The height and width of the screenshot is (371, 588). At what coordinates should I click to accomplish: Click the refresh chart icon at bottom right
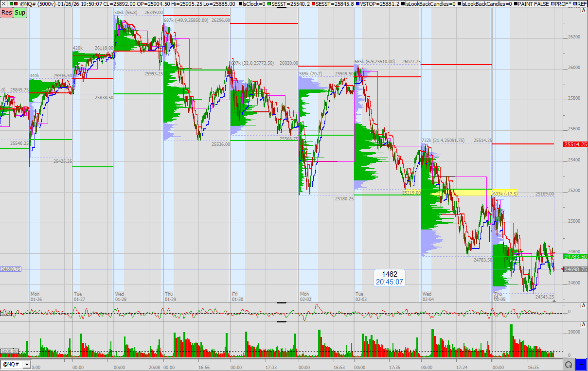(x=568, y=365)
